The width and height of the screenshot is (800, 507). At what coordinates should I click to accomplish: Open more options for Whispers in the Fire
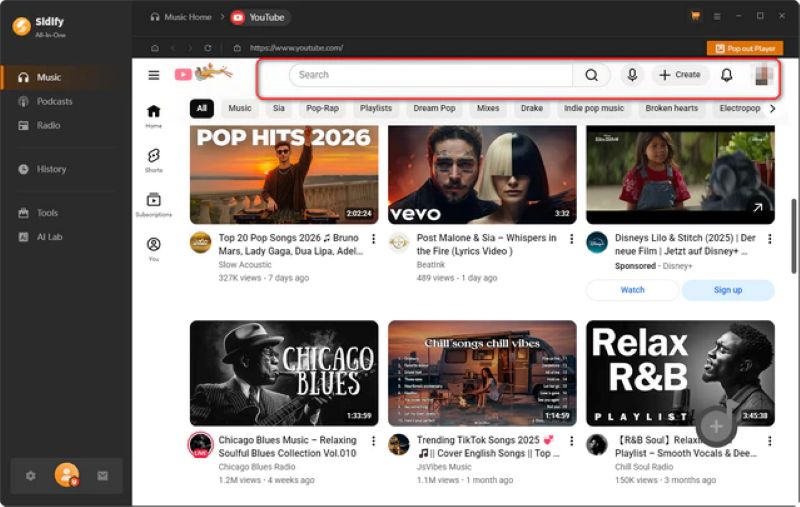pos(571,239)
